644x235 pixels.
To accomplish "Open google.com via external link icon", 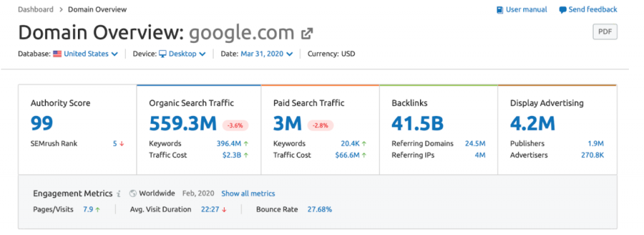I will [307, 33].
